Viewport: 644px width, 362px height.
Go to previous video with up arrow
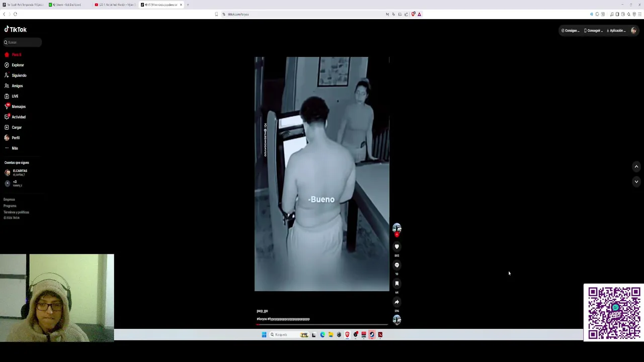[636, 166]
